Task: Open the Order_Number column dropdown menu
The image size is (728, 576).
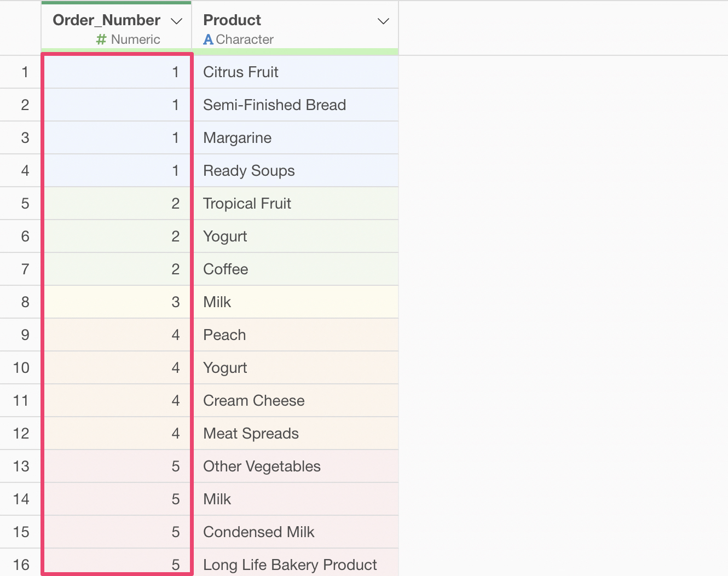Action: [176, 21]
